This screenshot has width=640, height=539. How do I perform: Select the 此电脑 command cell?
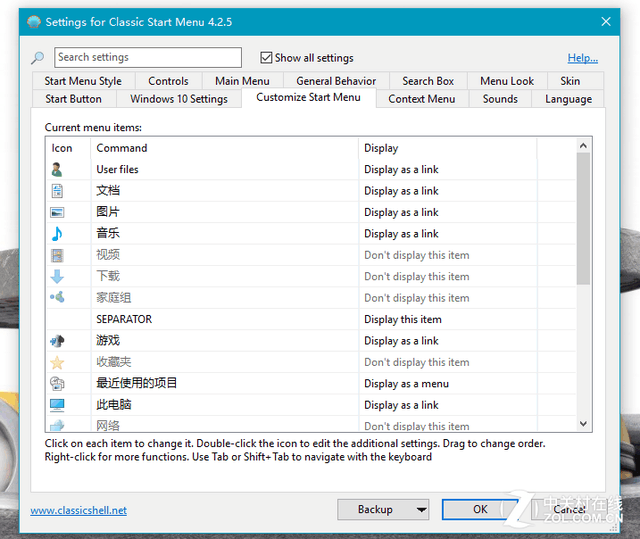tap(224, 405)
